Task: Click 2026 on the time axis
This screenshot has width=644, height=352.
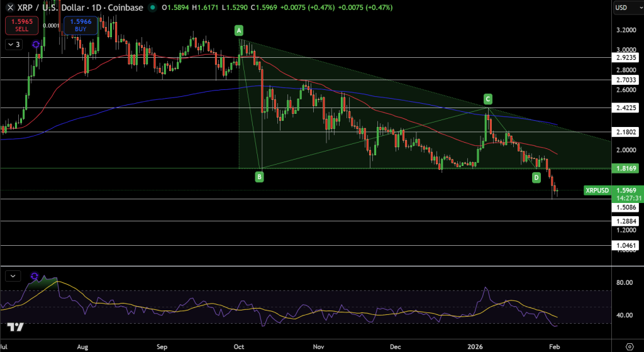Action: [475, 347]
